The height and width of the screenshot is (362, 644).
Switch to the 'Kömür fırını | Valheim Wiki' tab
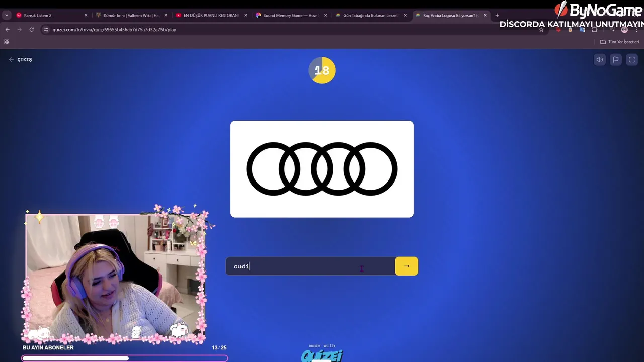point(131,15)
